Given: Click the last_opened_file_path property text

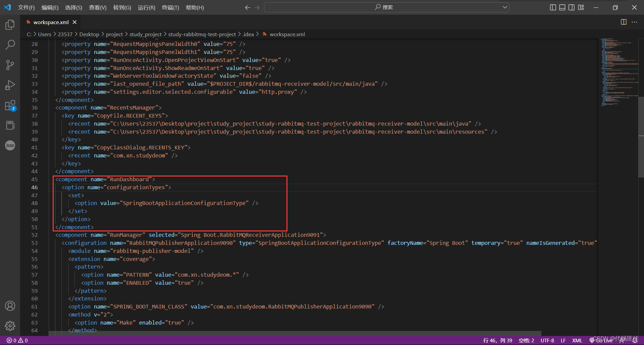Looking at the screenshot, I should (x=149, y=84).
